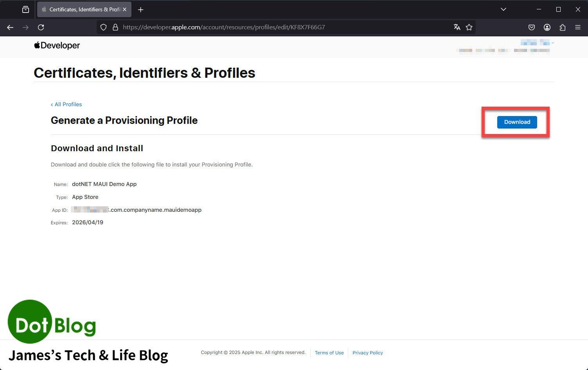Download the provisioning profile
The height and width of the screenshot is (370, 588).
pyautogui.click(x=517, y=122)
